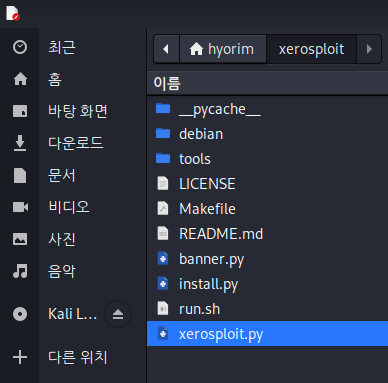
Task: Open Kali L... mounted volume
Action: (73, 314)
